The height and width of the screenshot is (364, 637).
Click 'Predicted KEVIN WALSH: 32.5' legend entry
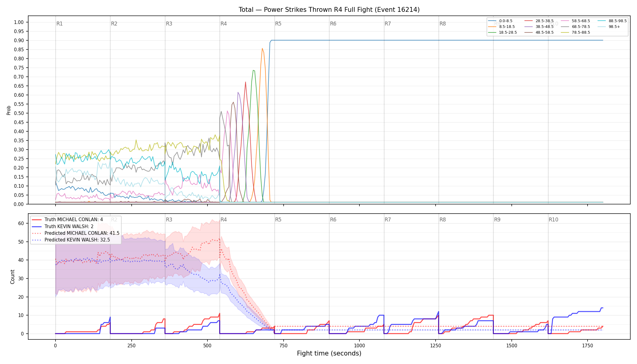coord(71,240)
